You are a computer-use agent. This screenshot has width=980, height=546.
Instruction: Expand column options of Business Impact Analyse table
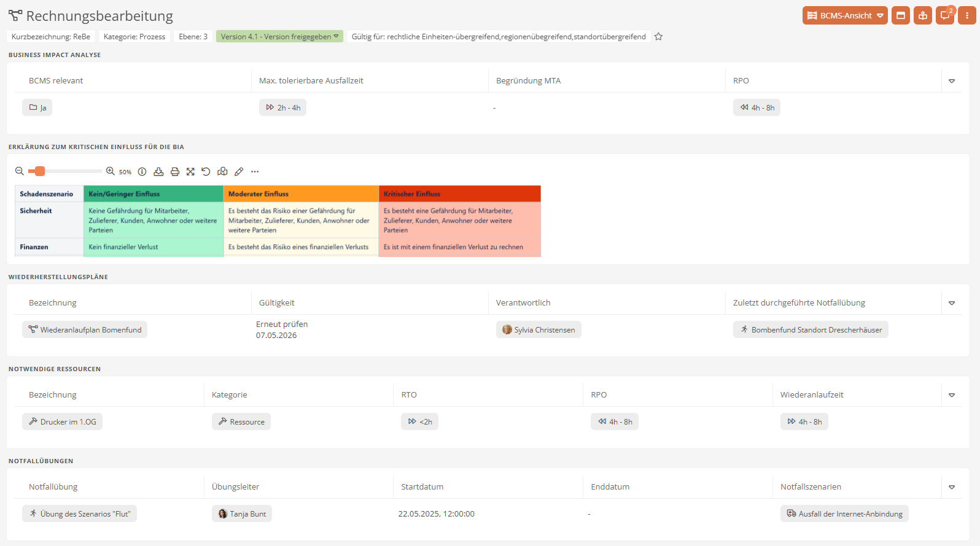click(x=952, y=81)
